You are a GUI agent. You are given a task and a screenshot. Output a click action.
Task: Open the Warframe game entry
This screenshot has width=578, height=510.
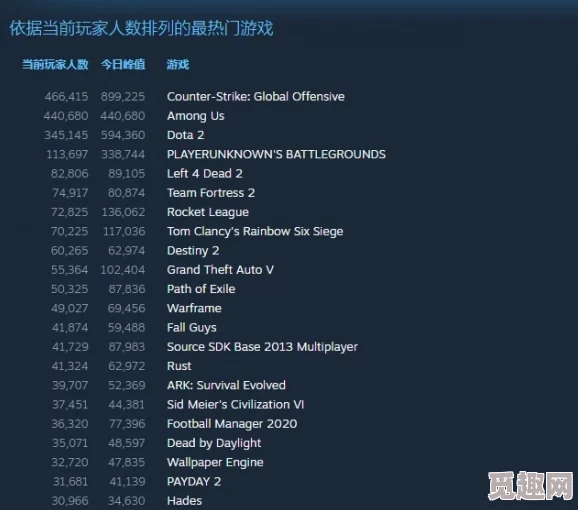(194, 308)
